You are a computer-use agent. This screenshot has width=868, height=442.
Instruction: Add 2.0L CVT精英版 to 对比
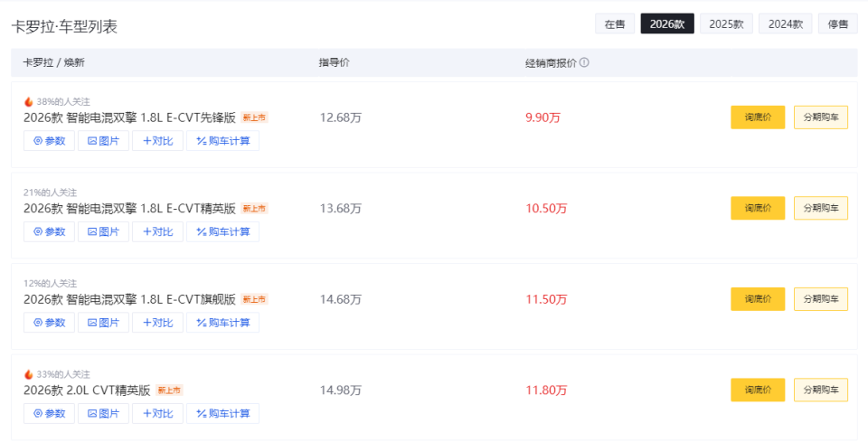point(157,413)
